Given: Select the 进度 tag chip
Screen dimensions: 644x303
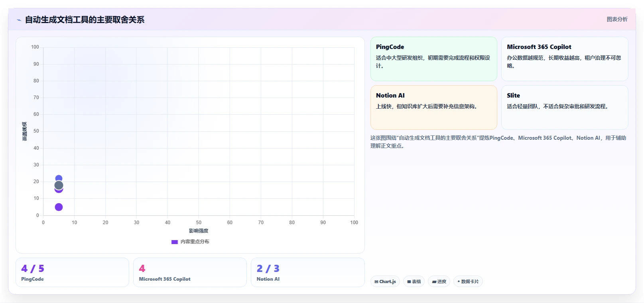Looking at the screenshot, I should tap(439, 281).
